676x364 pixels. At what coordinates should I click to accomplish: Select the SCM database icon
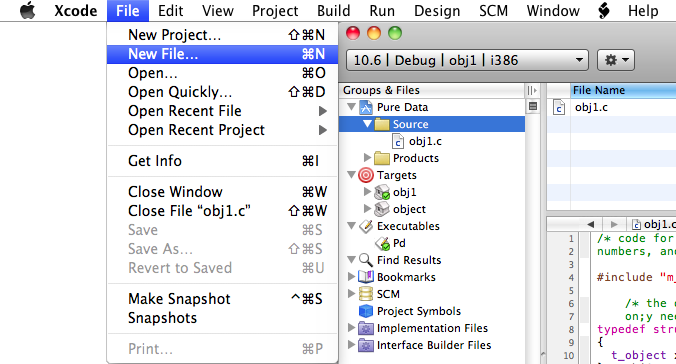366,294
